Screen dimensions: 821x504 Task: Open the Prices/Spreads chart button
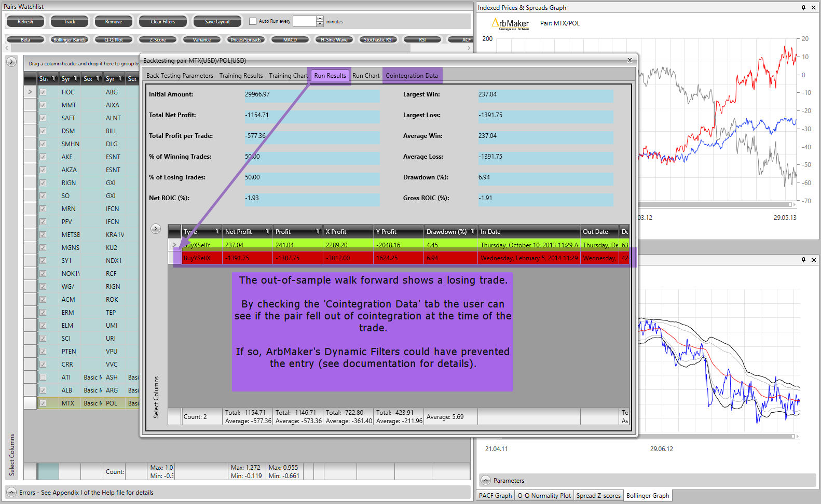click(x=246, y=40)
